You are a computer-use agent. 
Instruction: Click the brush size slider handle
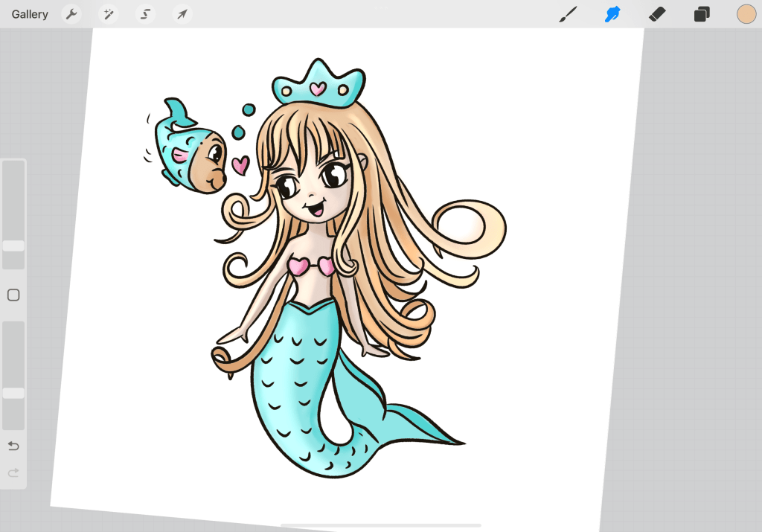coord(13,246)
